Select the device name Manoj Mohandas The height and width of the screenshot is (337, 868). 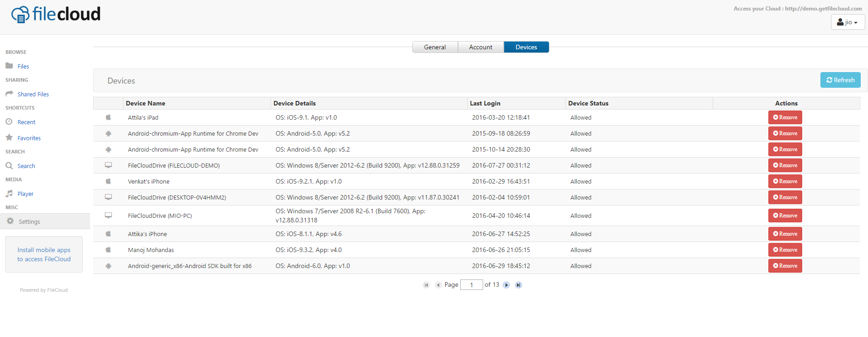(151, 250)
